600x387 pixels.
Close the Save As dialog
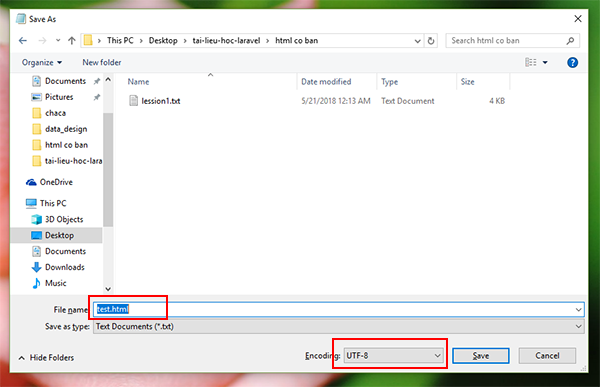click(x=578, y=19)
